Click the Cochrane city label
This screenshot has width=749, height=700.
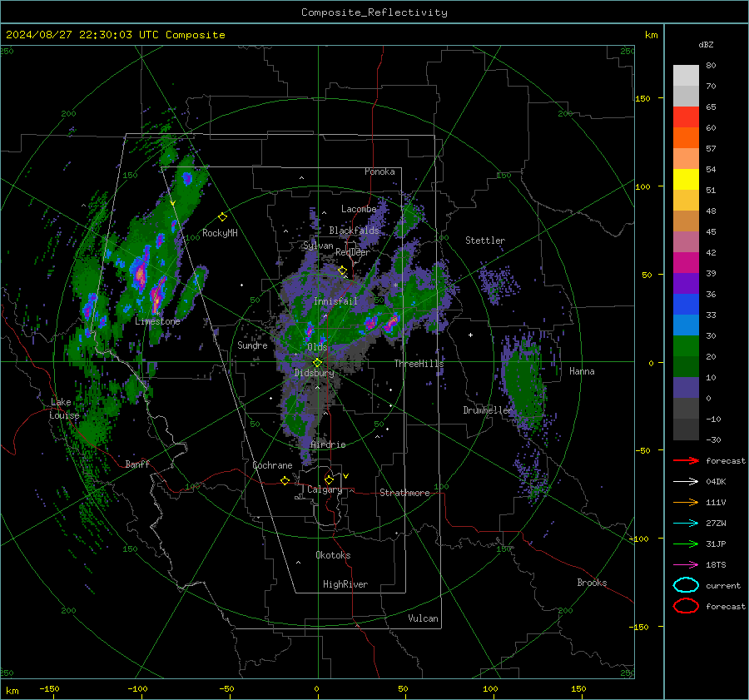click(x=272, y=465)
